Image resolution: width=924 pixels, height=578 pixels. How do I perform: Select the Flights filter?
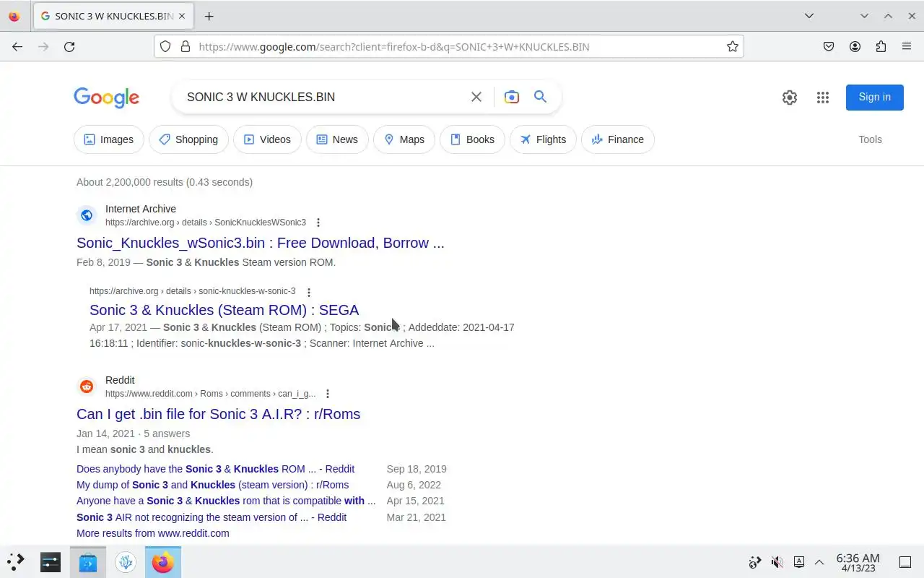[x=543, y=139]
